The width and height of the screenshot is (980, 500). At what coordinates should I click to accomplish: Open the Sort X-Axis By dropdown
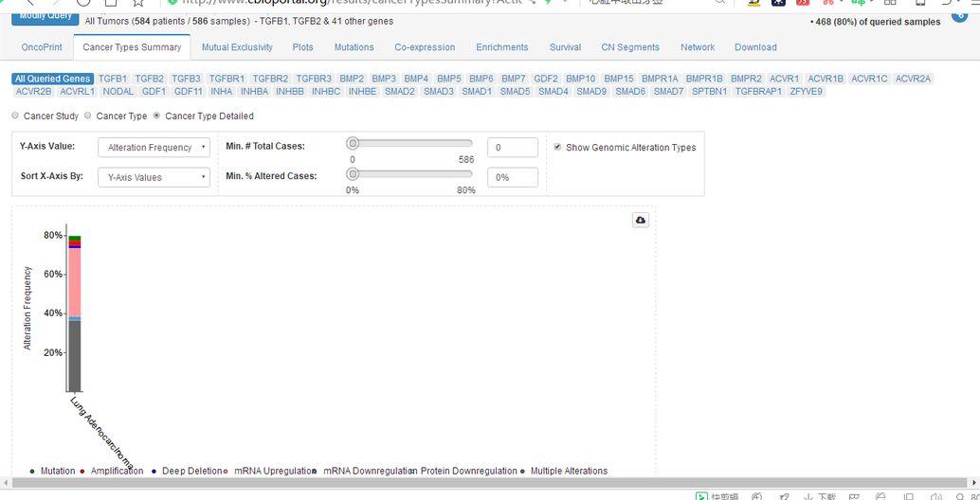[154, 177]
